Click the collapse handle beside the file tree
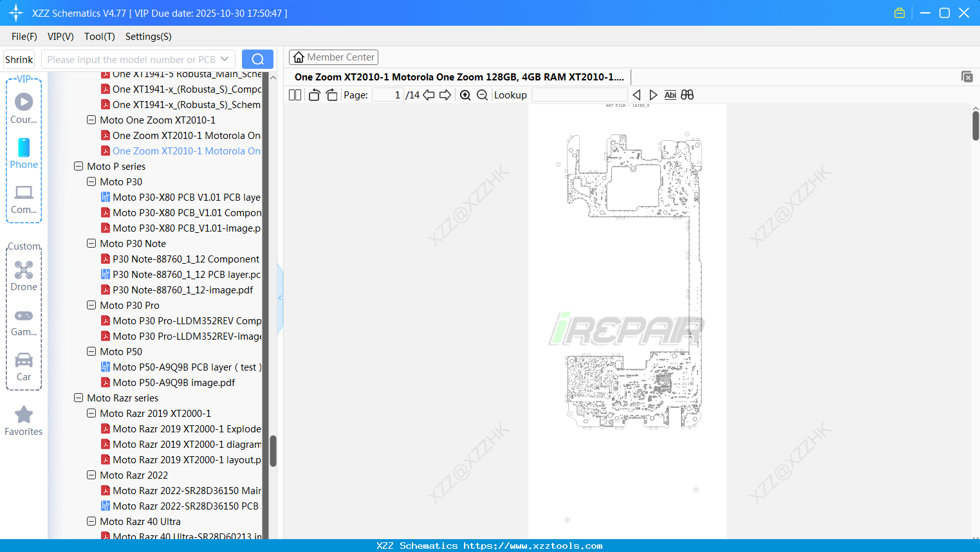 point(280,298)
